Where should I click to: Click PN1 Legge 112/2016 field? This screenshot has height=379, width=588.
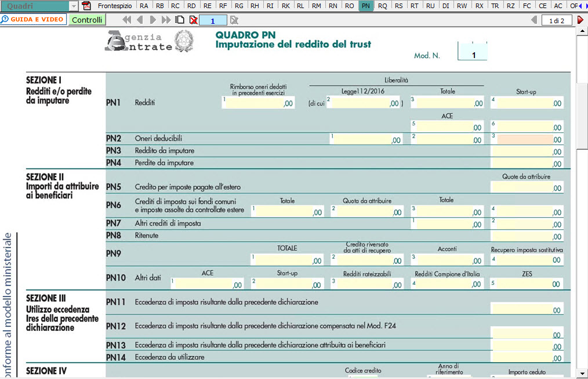coord(363,103)
